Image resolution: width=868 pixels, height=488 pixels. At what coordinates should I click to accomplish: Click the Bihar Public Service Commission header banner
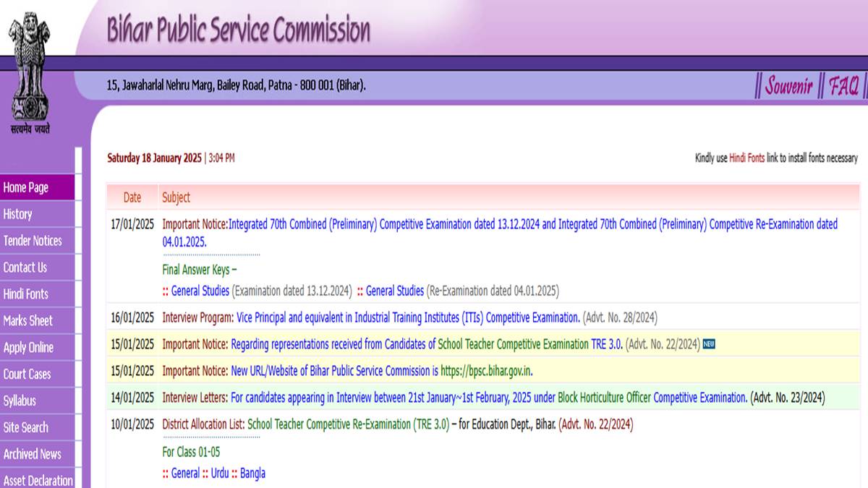[239, 29]
